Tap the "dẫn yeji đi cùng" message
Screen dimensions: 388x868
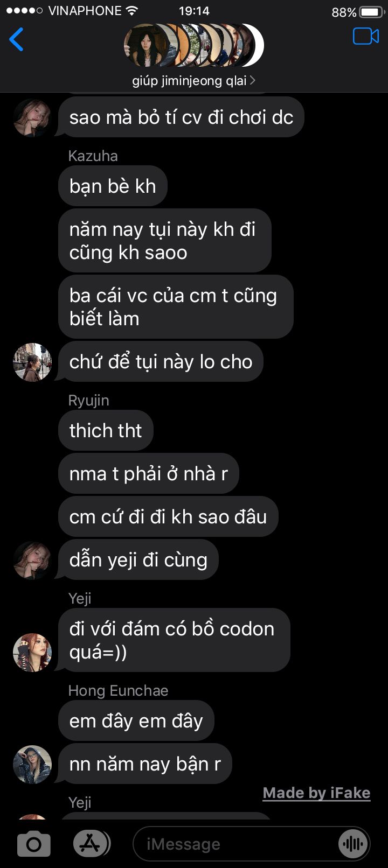[x=138, y=559]
